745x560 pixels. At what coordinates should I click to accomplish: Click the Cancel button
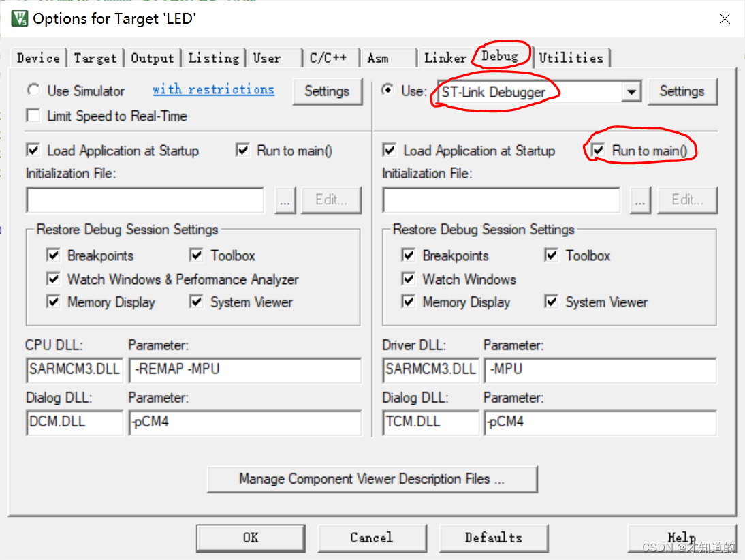coord(372,538)
